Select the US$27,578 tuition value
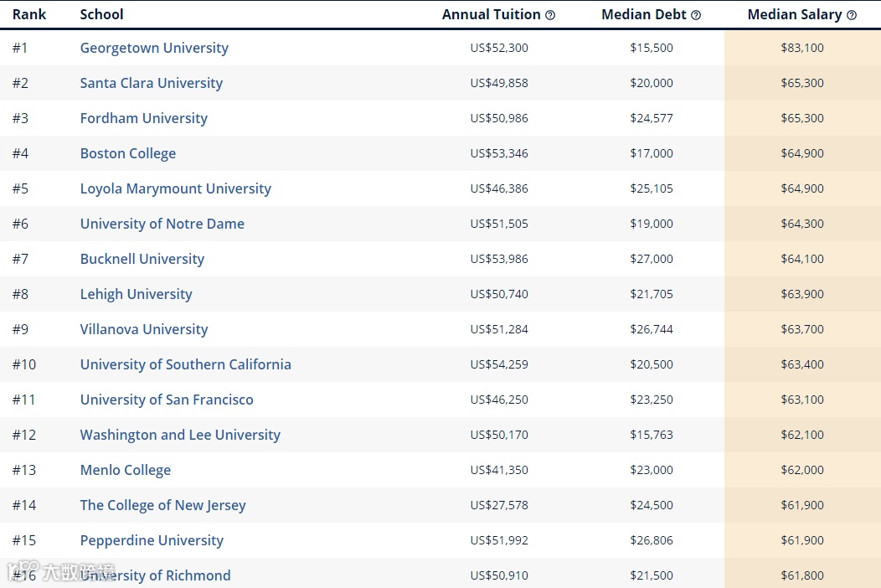The image size is (881, 588). [499, 505]
